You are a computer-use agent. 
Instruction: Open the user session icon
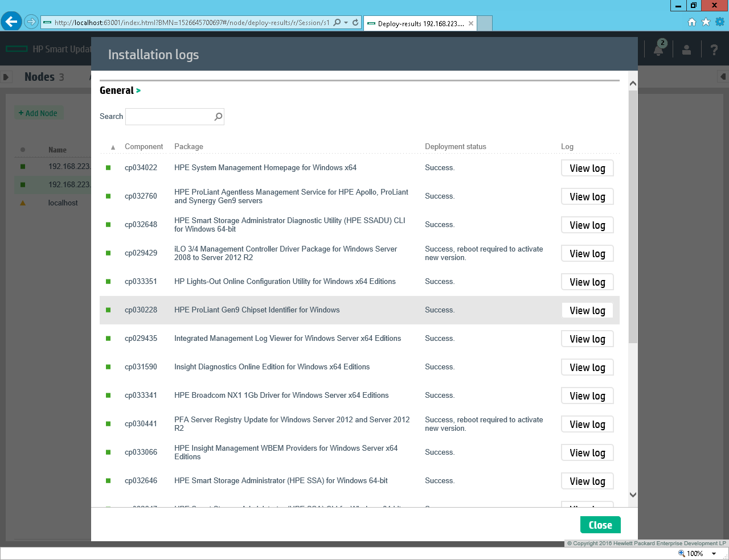[686, 50]
